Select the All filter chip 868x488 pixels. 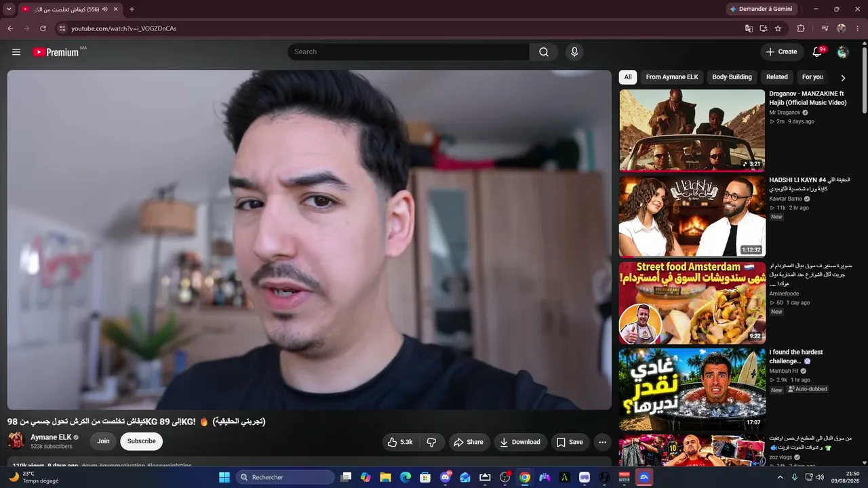pos(628,77)
